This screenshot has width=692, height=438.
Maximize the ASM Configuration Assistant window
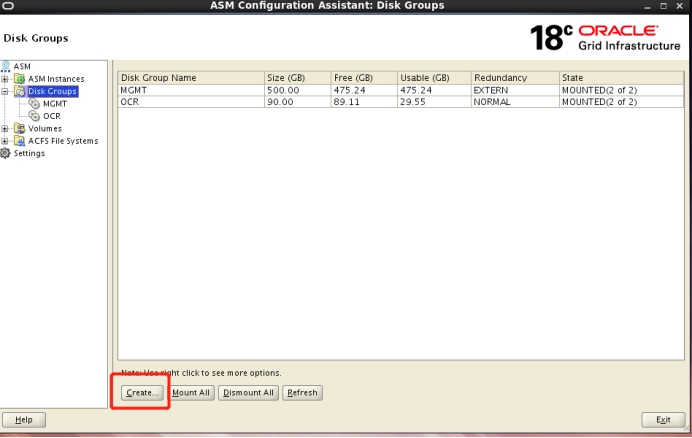click(663, 6)
